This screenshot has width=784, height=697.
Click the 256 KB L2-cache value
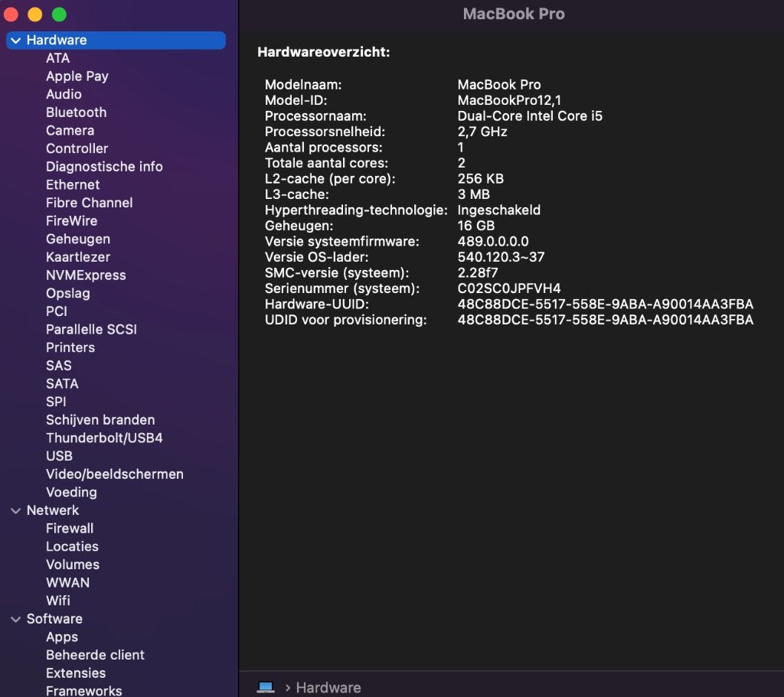click(x=481, y=179)
